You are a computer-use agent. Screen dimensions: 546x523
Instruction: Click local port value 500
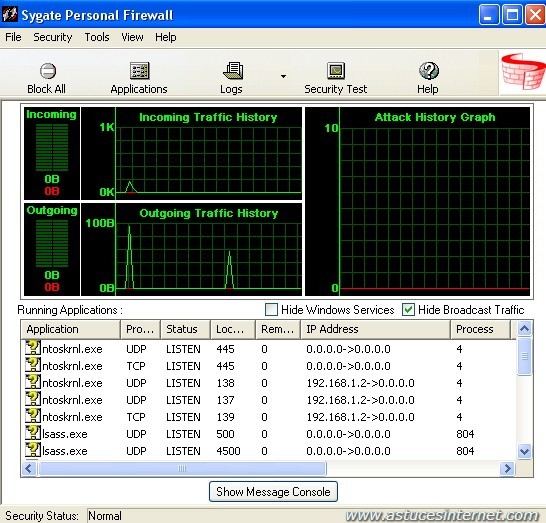(225, 434)
